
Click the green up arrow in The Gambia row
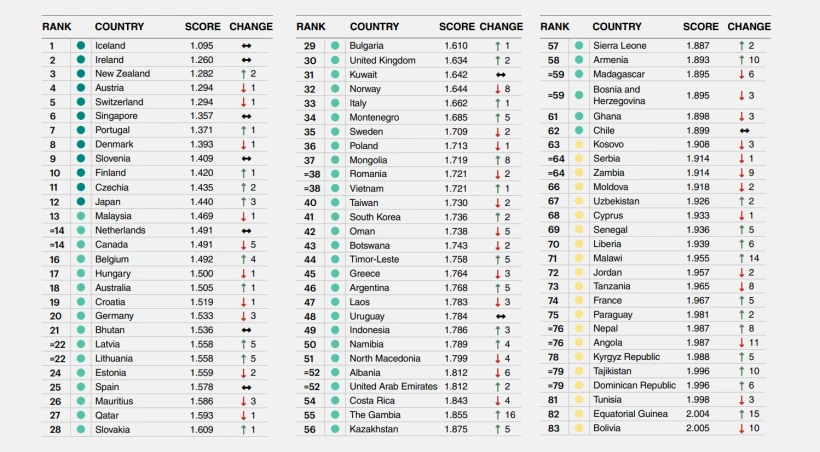tap(496, 415)
